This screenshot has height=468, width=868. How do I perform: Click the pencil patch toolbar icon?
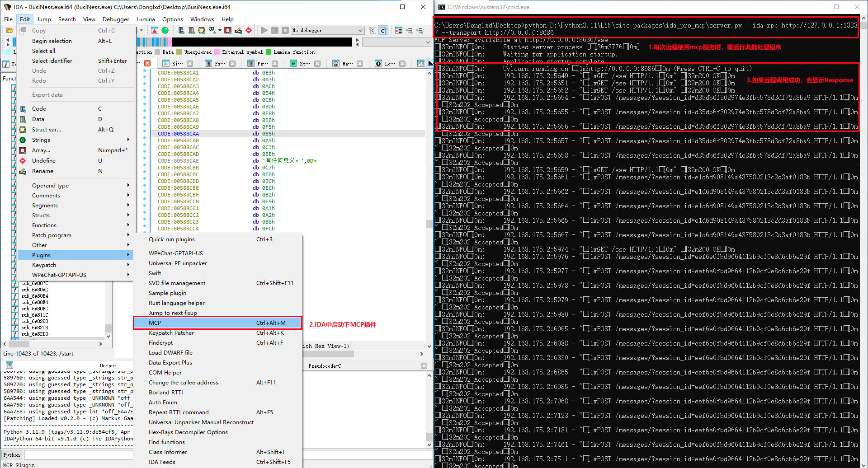tap(238, 30)
